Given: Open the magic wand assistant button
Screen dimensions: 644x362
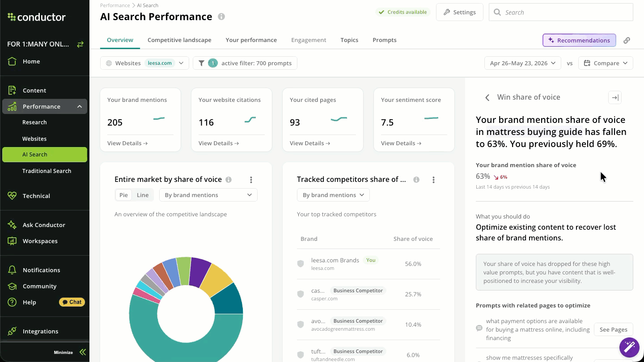Looking at the screenshot, I should [629, 347].
